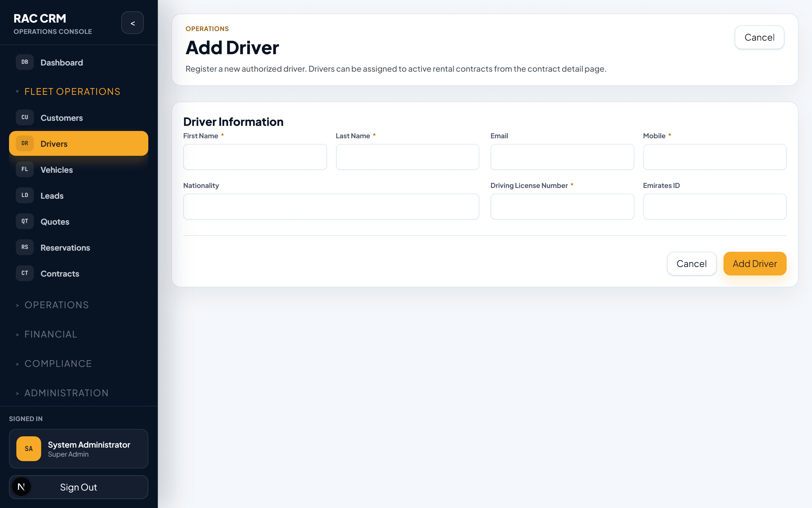
Task: Click the Super Admin role text
Action: click(68, 454)
